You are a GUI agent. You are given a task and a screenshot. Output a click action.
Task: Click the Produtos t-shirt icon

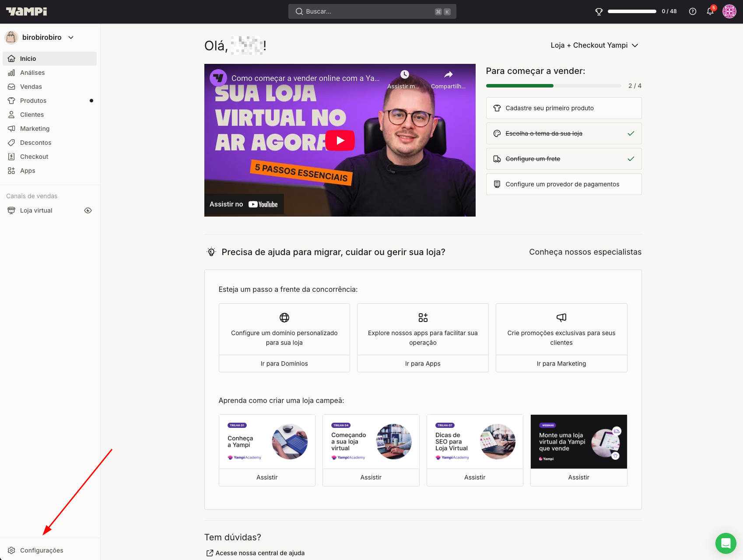[11, 101]
